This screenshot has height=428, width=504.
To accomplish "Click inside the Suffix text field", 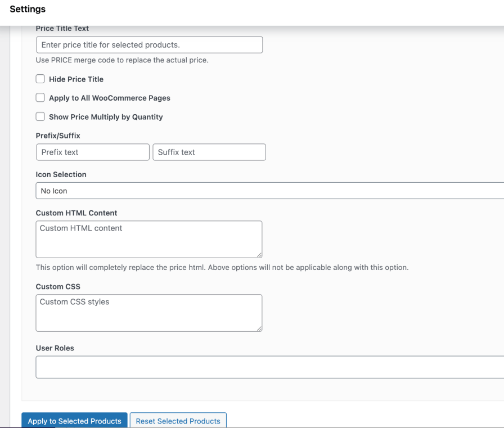I will click(x=209, y=152).
